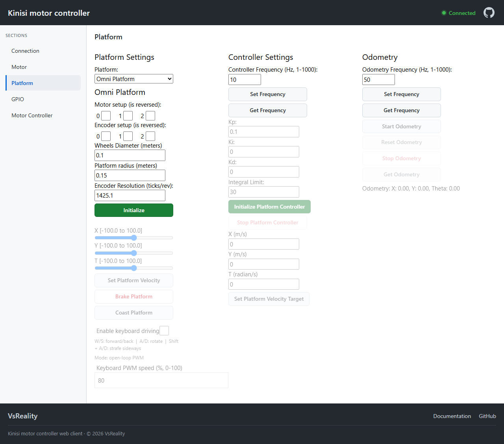This screenshot has width=504, height=444.
Task: Set the controller frequency
Action: [x=268, y=94]
